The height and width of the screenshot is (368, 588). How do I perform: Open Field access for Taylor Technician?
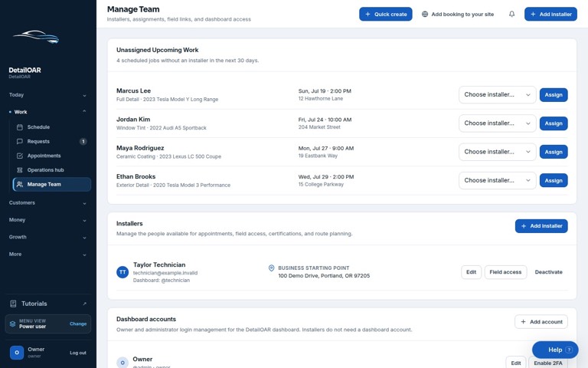(505, 272)
